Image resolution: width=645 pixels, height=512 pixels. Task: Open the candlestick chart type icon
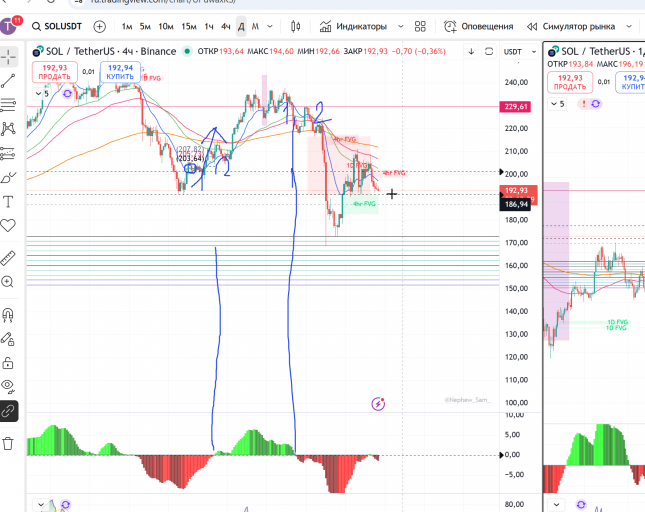295,26
